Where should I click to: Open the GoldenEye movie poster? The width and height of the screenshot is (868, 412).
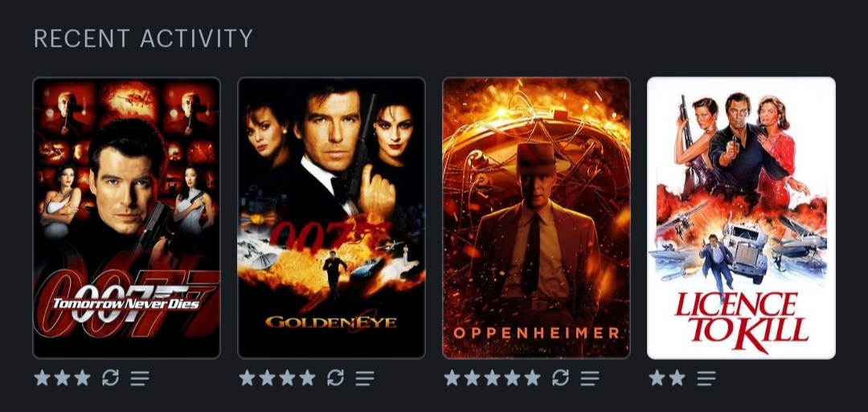pos(332,218)
